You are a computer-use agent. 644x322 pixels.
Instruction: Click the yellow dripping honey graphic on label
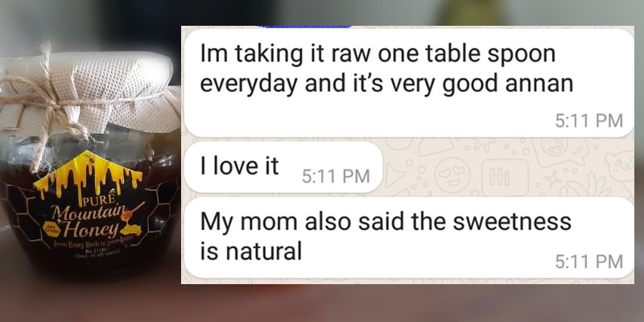coord(88,175)
